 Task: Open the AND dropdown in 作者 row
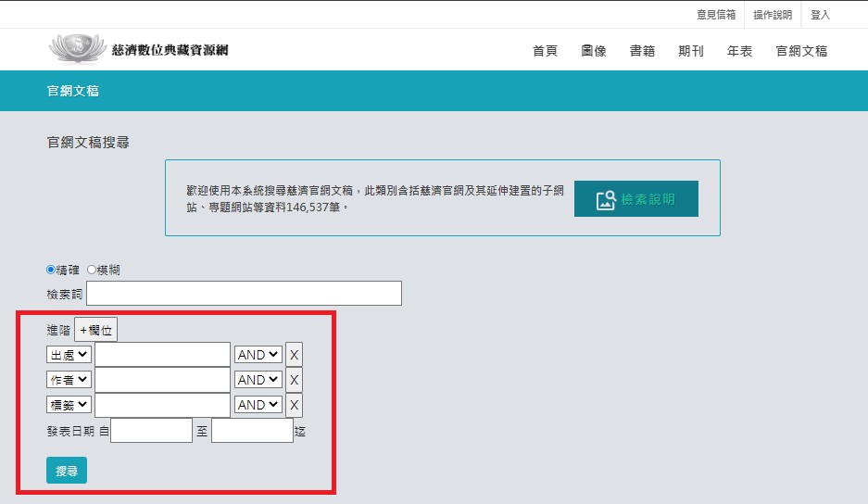(258, 379)
